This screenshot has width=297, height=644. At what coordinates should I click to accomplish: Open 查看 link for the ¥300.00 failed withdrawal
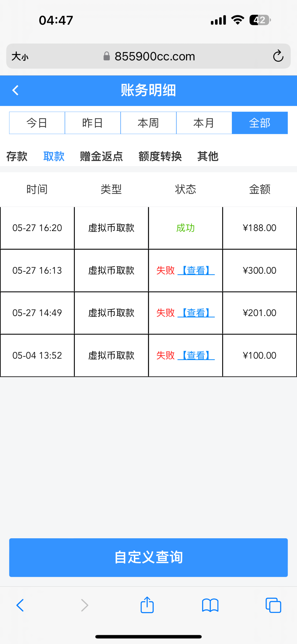tap(196, 270)
